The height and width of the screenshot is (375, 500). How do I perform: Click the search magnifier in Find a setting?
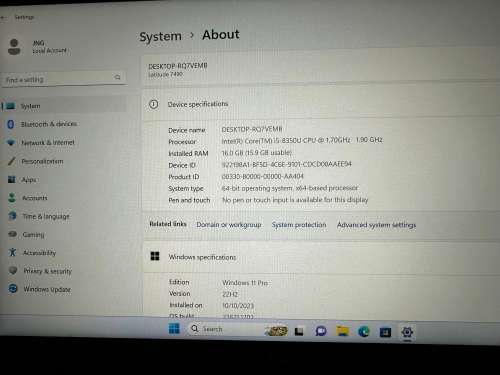point(117,77)
